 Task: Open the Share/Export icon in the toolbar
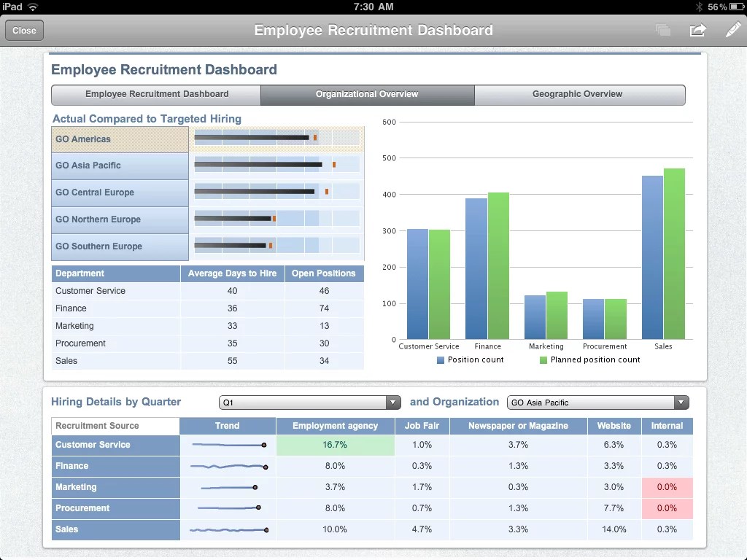tap(697, 30)
